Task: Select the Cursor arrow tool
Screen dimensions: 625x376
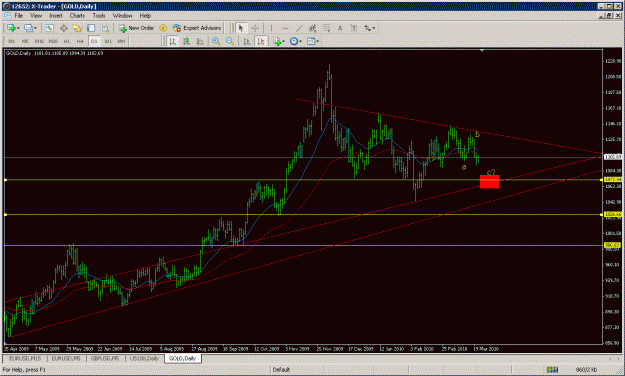Action: tap(240, 28)
